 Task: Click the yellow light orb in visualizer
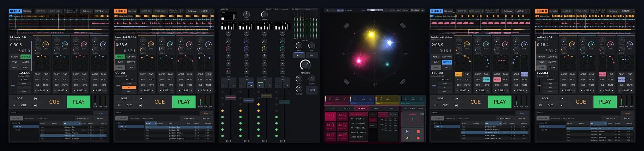371,34
